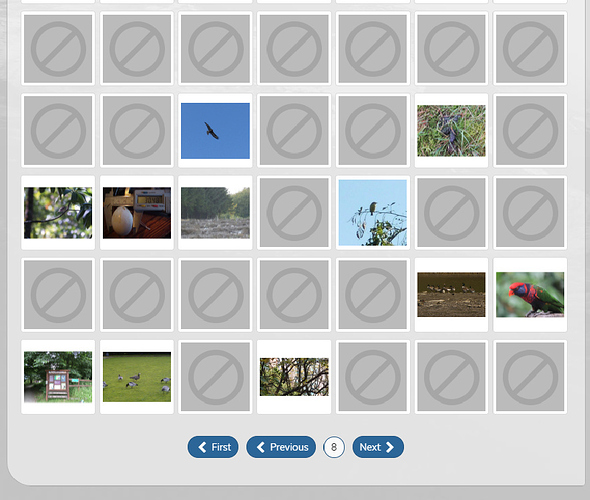This screenshot has width=590, height=500.
Task: Open the small bird perched on branch photo
Action: tap(373, 213)
